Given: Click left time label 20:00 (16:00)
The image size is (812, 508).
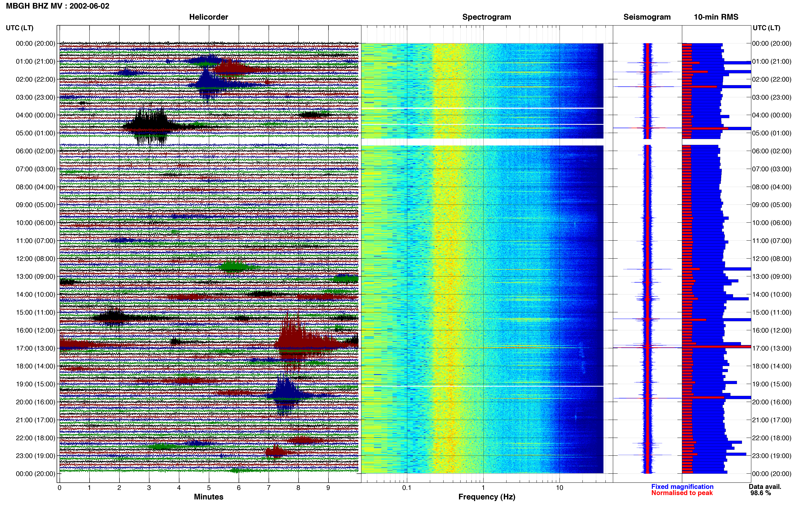Looking at the screenshot, I should point(36,402).
